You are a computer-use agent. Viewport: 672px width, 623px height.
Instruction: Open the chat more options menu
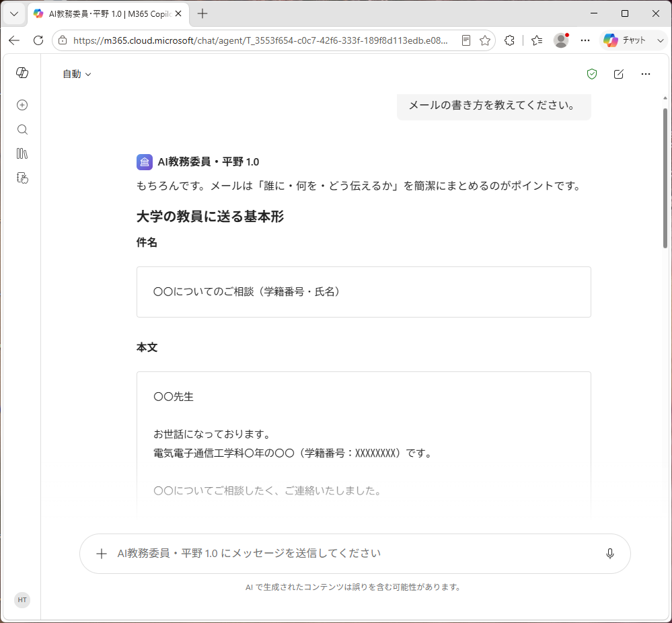[645, 74]
